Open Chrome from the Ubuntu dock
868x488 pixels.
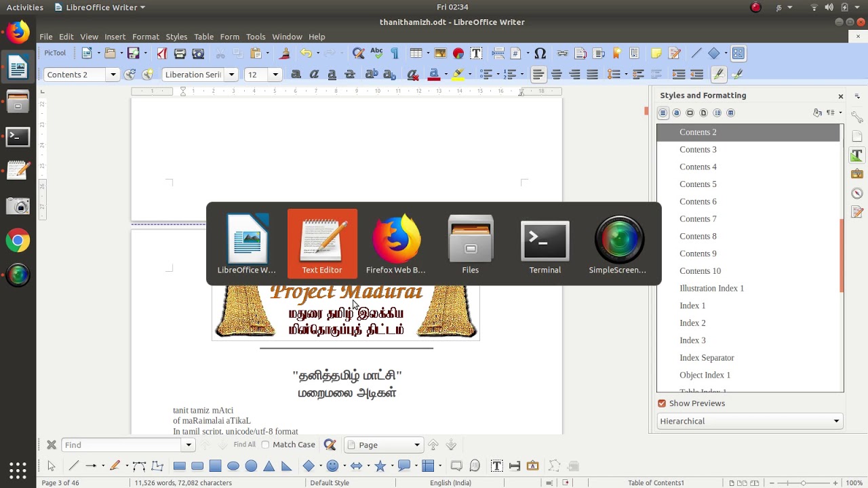tap(18, 240)
